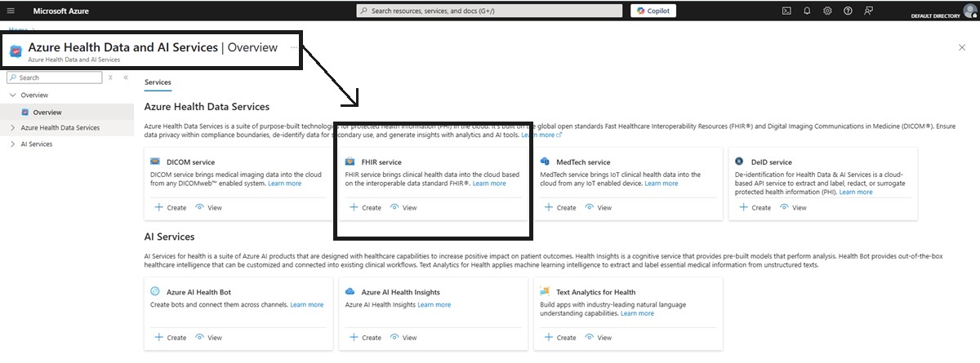Create a DeID service
The image size is (980, 363).
click(x=755, y=208)
